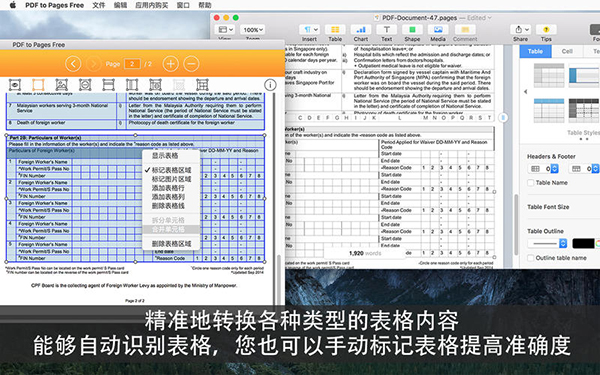Open the 文件 menu

[x=99, y=5]
